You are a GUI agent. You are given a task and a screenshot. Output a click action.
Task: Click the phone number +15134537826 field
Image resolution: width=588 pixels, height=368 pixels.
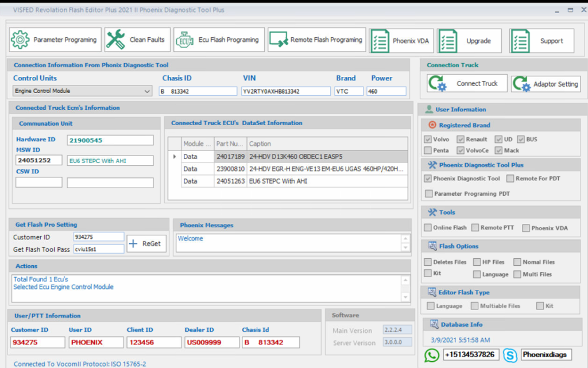tap(471, 355)
